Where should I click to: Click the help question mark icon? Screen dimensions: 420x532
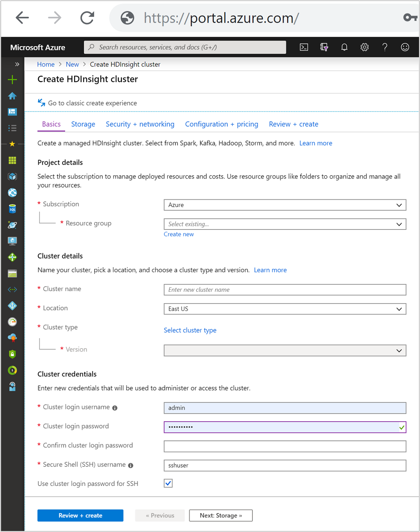tap(385, 47)
